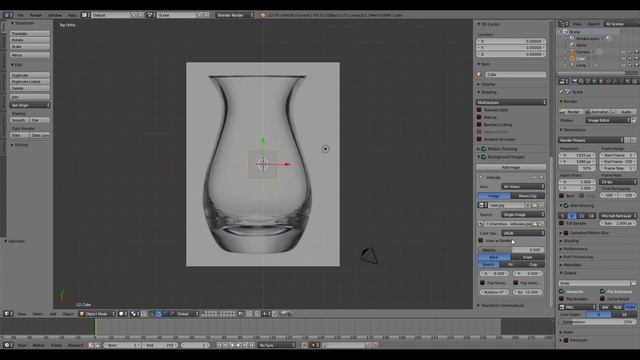Add render preset with plus icon

pyautogui.click(x=627, y=140)
